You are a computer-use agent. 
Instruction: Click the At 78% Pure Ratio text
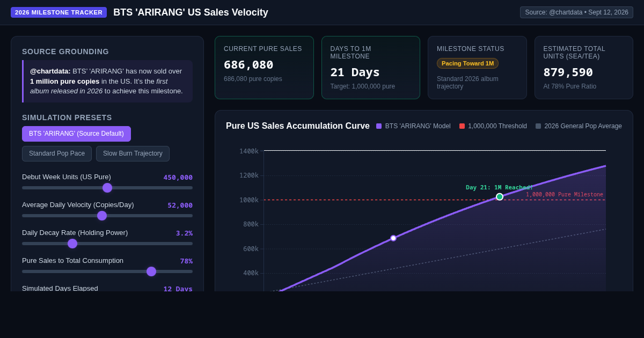[x=569, y=86]
